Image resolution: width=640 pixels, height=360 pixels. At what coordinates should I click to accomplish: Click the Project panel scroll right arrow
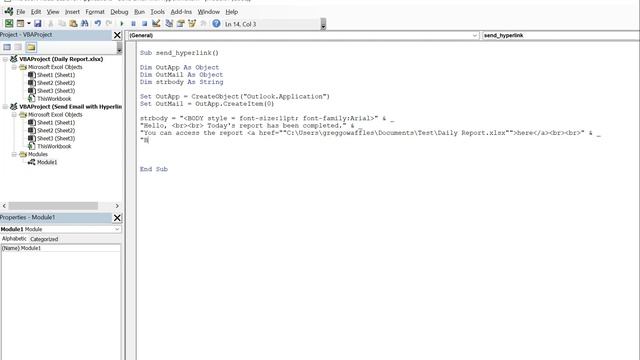(117, 206)
